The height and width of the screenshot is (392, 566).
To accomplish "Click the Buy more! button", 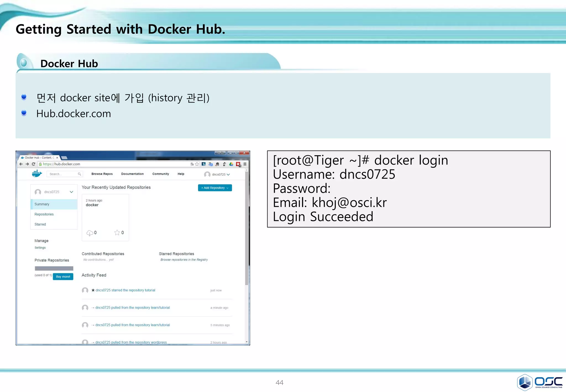I will pyautogui.click(x=63, y=276).
